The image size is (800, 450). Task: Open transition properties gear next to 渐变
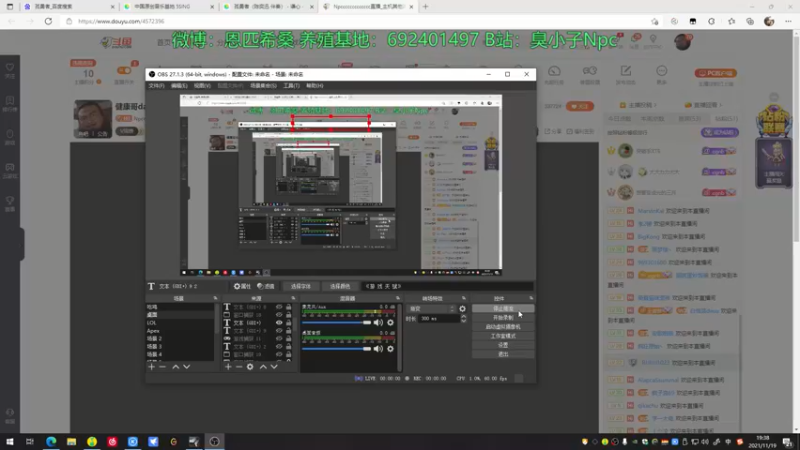pos(462,309)
